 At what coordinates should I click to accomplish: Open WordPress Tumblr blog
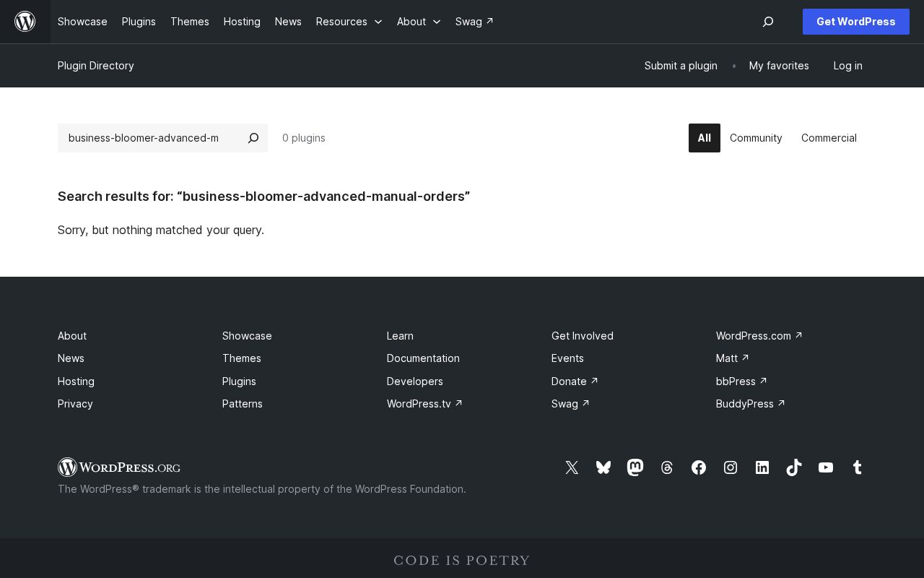858,467
